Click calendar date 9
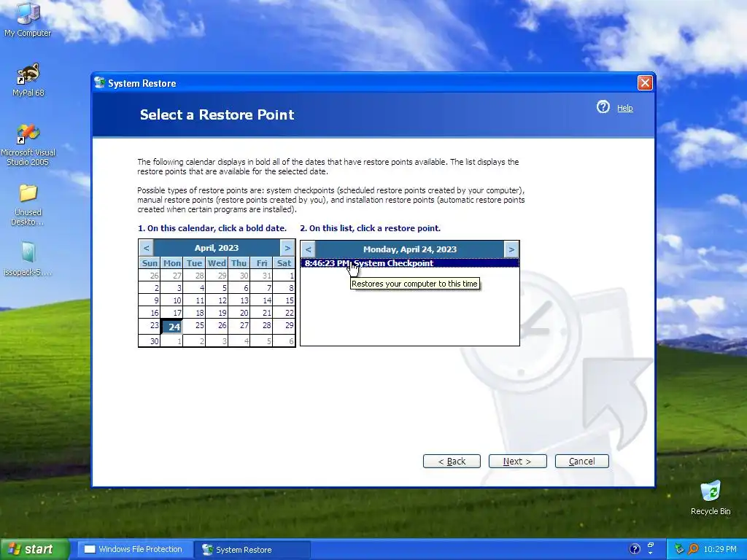Screen dimensions: 747x560 coord(149,300)
